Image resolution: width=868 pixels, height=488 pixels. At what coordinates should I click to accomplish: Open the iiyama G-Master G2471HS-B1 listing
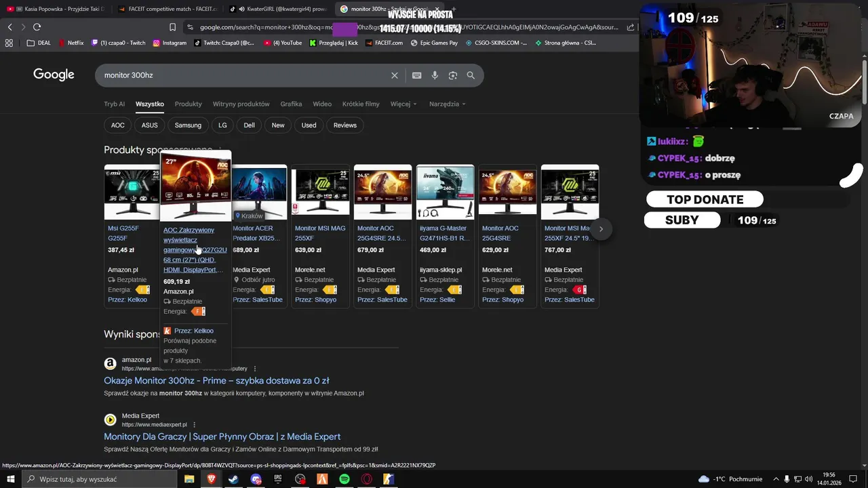click(x=445, y=233)
